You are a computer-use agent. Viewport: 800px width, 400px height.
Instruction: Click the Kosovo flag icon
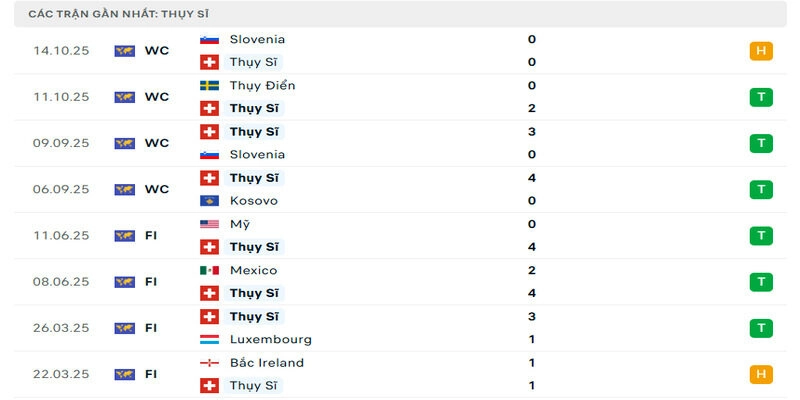(x=210, y=201)
